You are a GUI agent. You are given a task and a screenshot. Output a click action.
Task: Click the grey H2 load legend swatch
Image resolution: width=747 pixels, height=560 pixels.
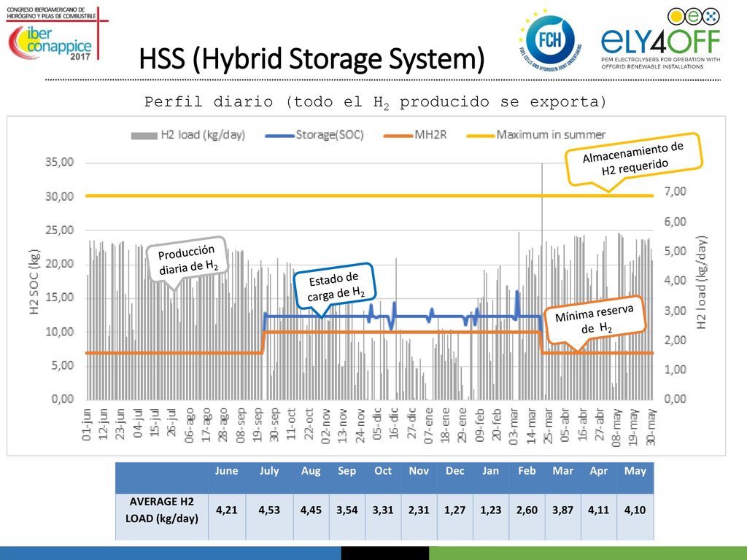144,136
